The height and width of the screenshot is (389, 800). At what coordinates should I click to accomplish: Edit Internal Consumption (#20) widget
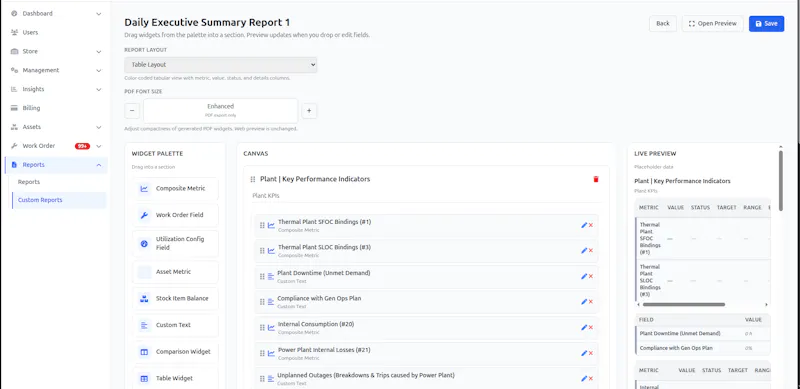[584, 327]
